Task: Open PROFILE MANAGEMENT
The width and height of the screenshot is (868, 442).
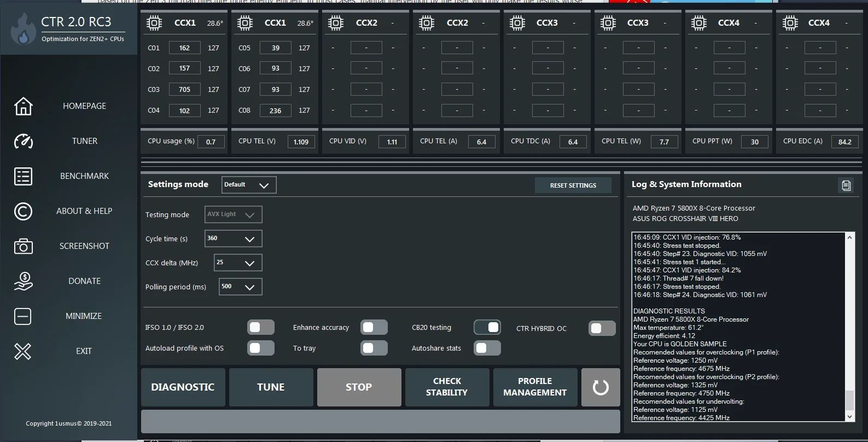Action: [x=535, y=387]
